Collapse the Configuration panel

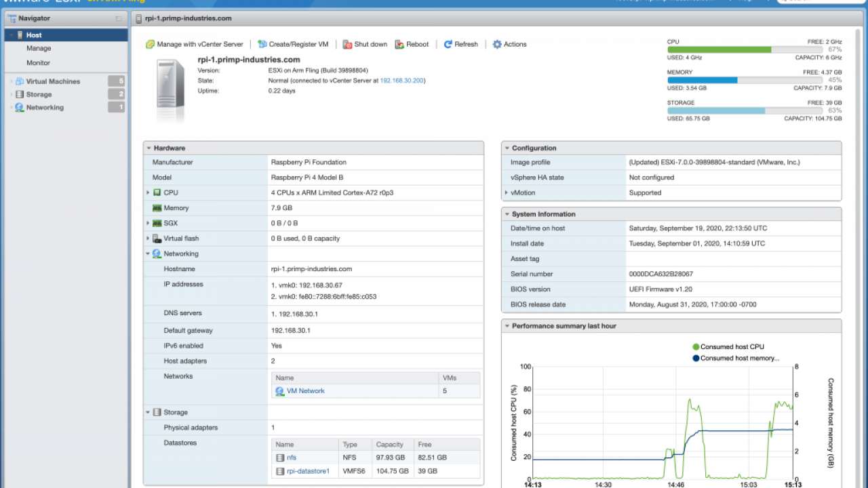tap(507, 148)
